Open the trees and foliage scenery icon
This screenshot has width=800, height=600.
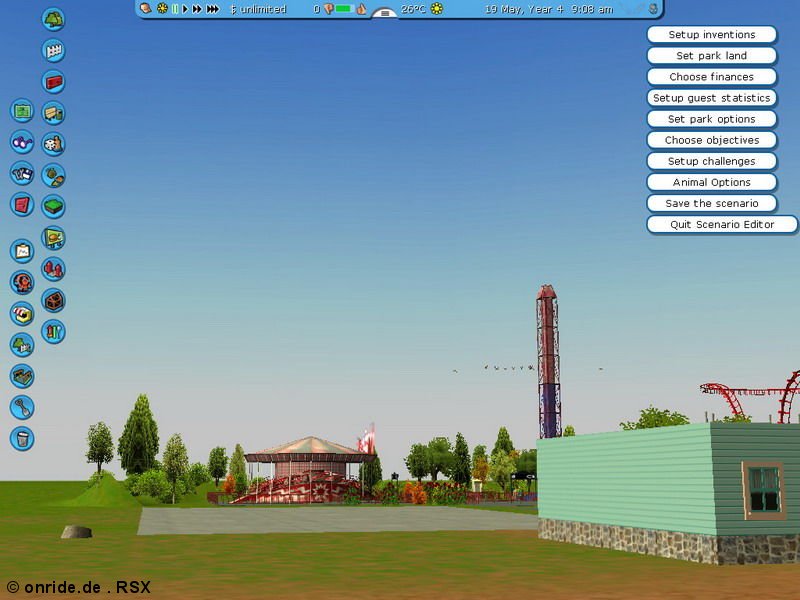(x=53, y=19)
